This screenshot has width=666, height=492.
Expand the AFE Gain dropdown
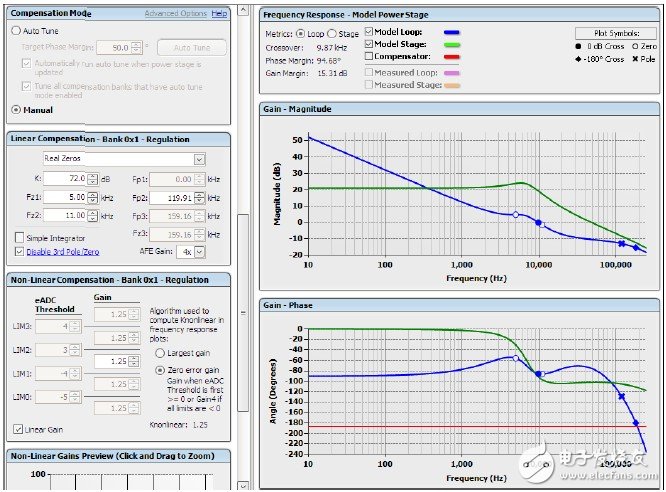point(200,251)
